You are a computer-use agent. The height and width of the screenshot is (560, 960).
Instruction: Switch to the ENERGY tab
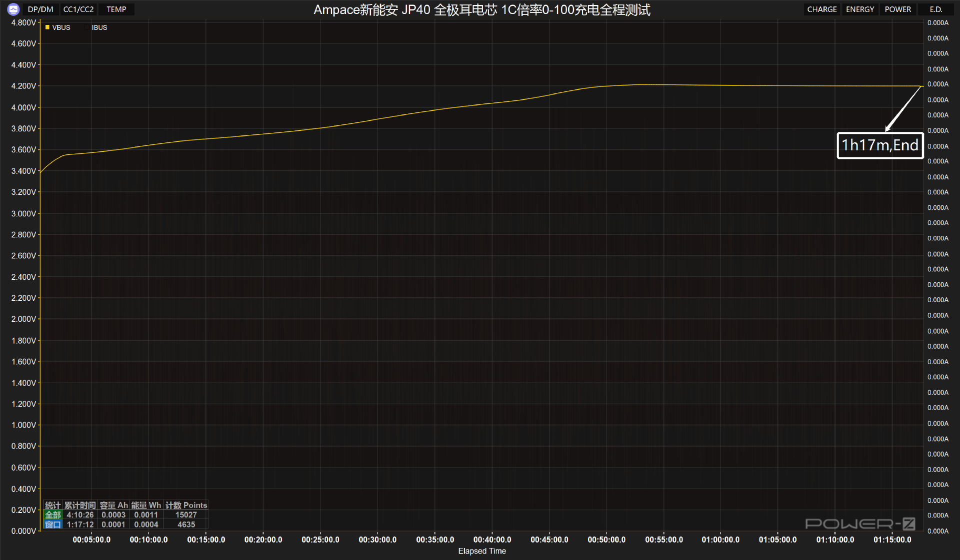point(860,9)
